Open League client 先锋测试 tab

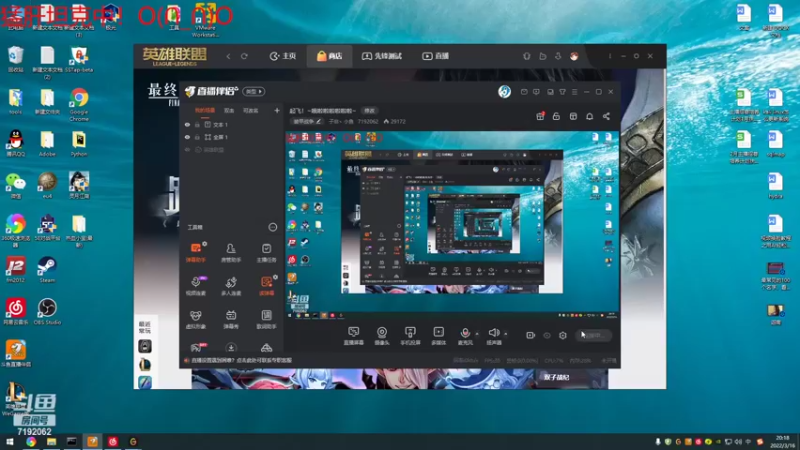click(x=382, y=56)
